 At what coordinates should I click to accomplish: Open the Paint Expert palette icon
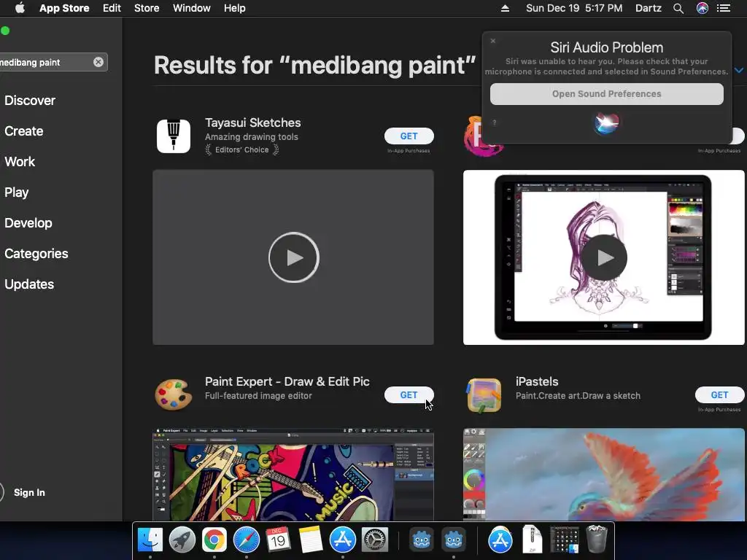point(174,394)
